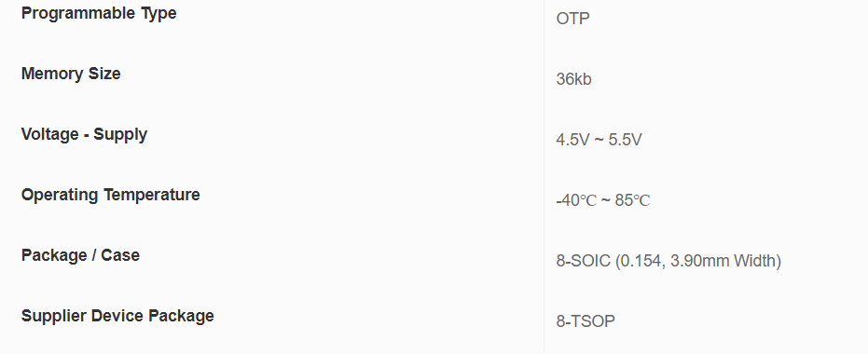Click the Voltage - Supply label

point(84,134)
